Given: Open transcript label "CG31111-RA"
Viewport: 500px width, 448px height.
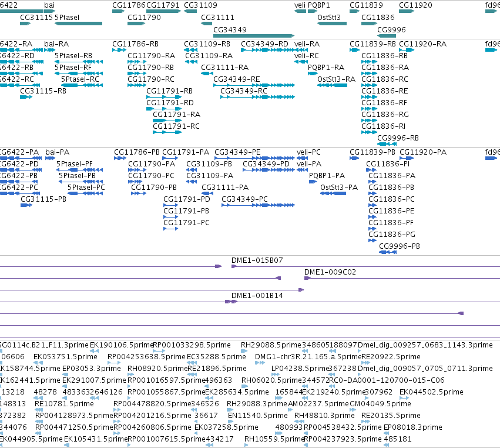Looking at the screenshot, I should click(224, 68).
